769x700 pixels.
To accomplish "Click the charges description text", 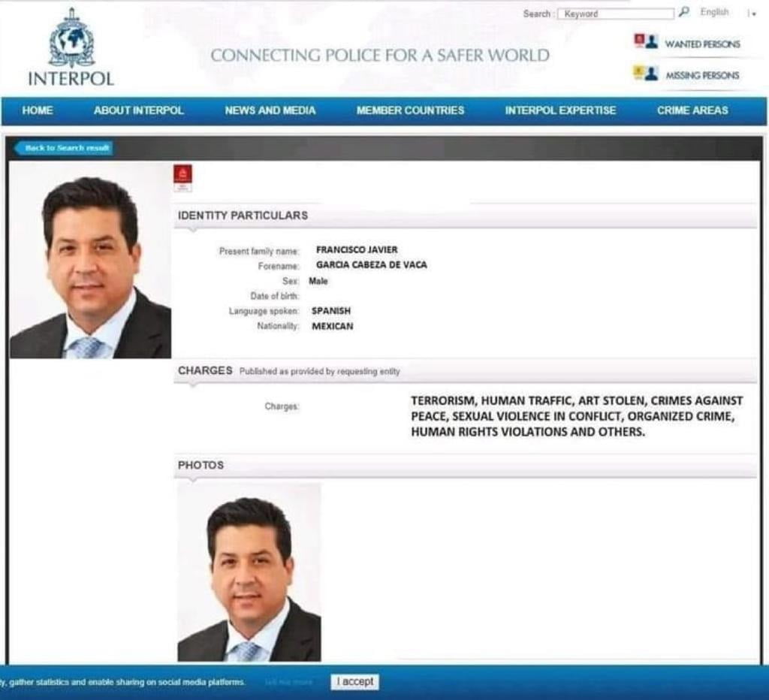I will pyautogui.click(x=577, y=416).
